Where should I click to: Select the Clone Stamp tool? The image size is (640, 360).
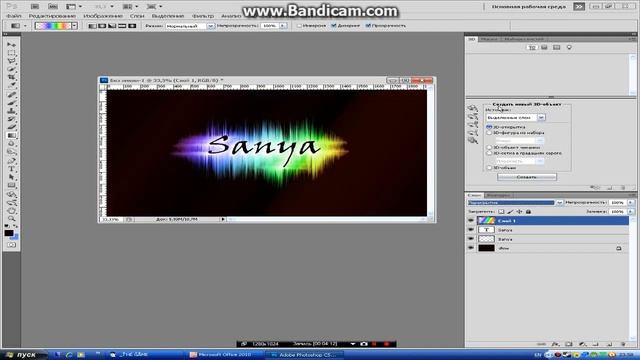click(x=11, y=111)
